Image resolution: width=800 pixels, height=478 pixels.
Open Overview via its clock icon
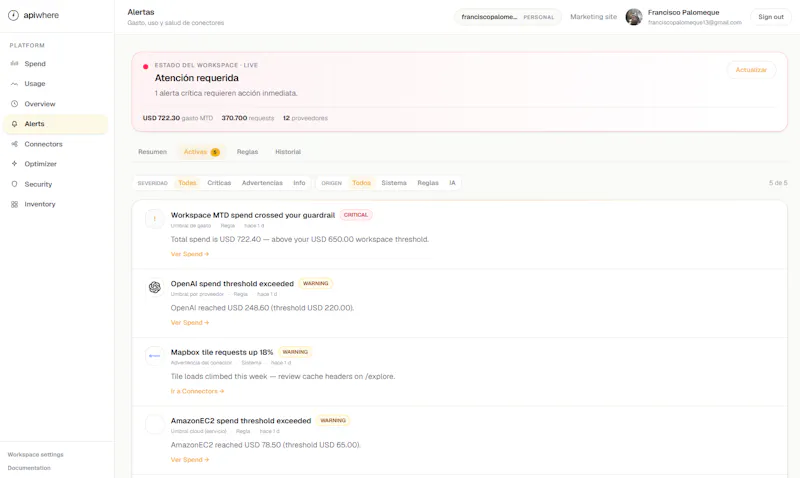click(x=14, y=104)
